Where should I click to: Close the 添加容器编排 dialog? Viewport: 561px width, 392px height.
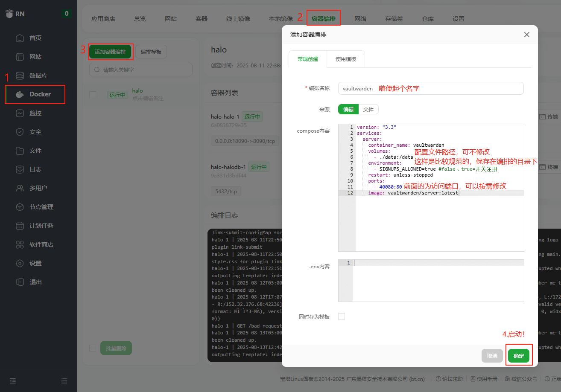(526, 35)
